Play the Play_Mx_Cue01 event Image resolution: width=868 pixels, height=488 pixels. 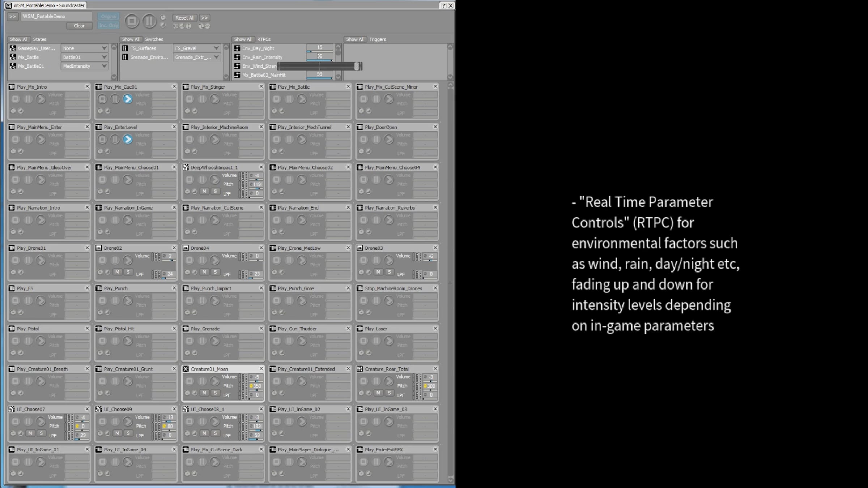127,99
